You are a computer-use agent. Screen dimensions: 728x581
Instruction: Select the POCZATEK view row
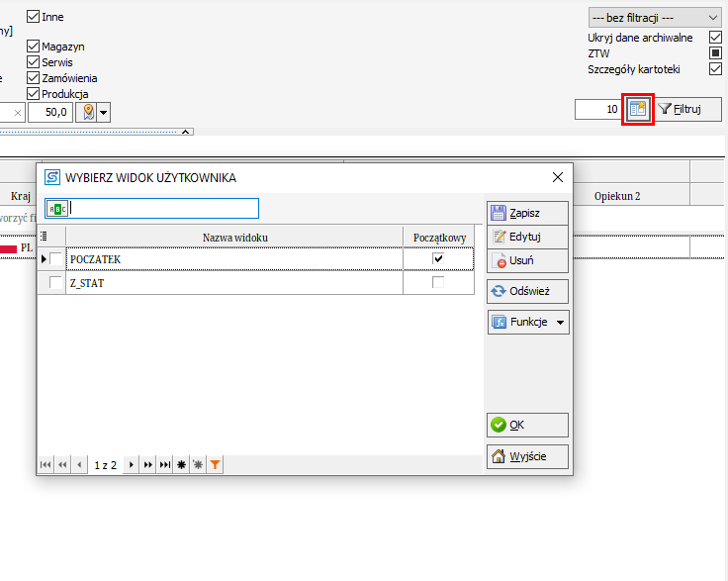tap(234, 259)
